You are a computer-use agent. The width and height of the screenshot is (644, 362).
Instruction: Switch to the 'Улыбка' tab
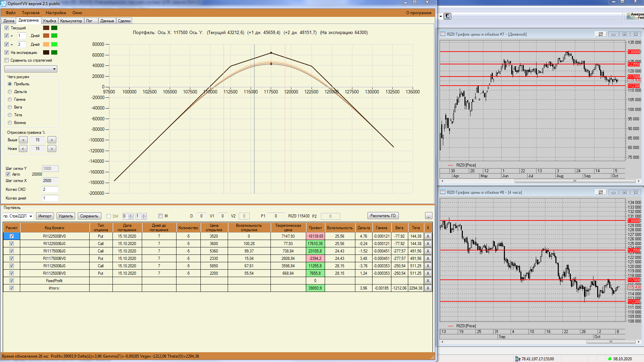pyautogui.click(x=50, y=21)
